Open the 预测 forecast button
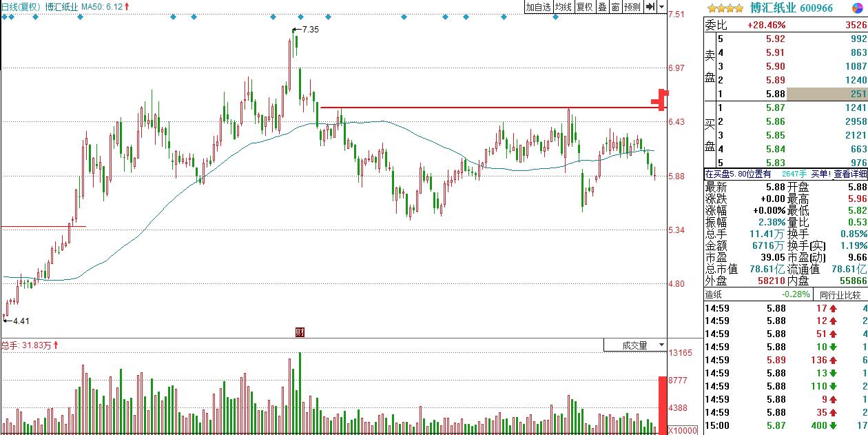The width and height of the screenshot is (868, 435). click(632, 7)
